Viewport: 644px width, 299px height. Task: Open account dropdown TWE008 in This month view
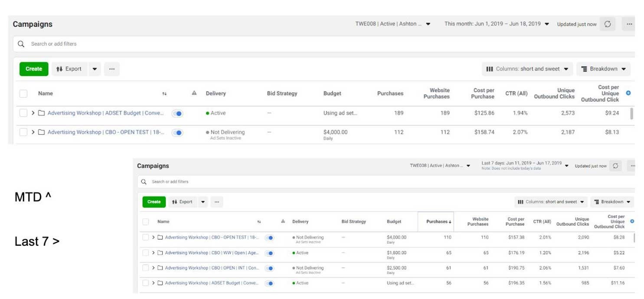click(393, 24)
